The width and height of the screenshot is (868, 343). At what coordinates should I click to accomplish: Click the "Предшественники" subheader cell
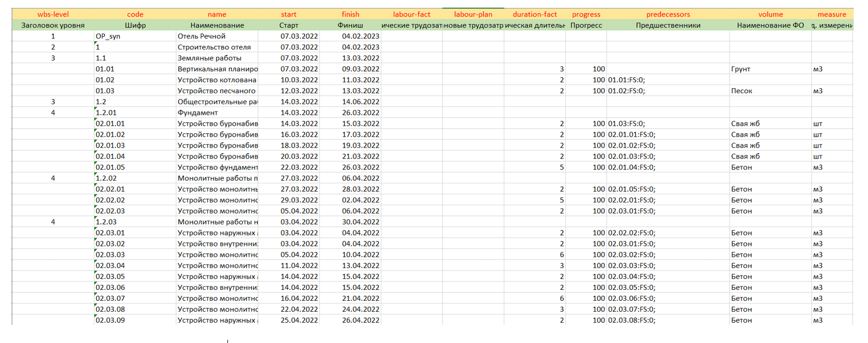[667, 25]
